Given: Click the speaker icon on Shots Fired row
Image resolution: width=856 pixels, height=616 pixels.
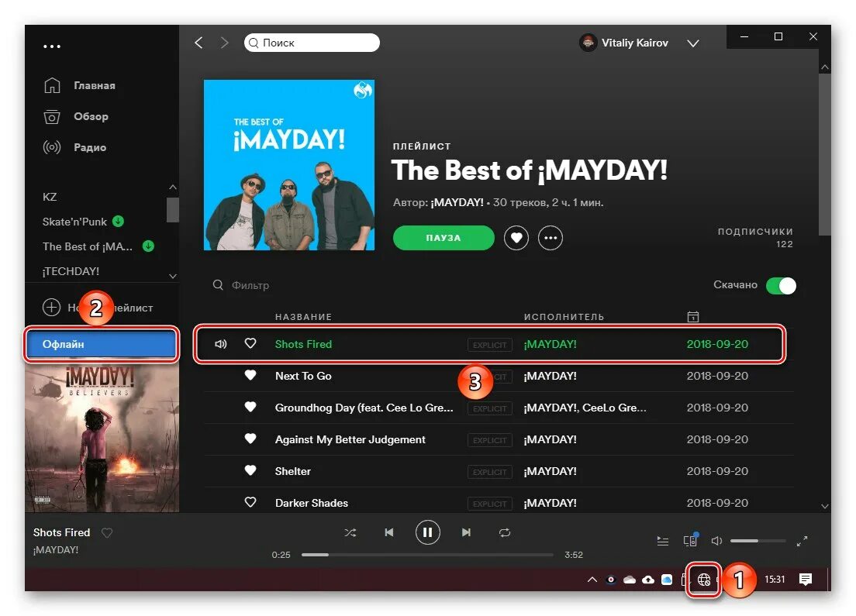Looking at the screenshot, I should pos(220,344).
